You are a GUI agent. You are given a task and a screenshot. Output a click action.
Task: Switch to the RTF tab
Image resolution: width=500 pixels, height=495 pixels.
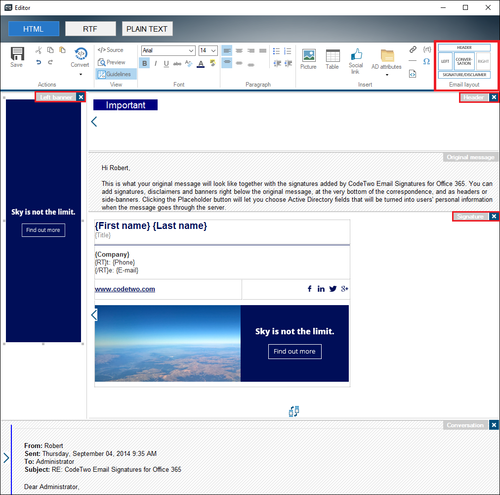pyautogui.click(x=90, y=29)
